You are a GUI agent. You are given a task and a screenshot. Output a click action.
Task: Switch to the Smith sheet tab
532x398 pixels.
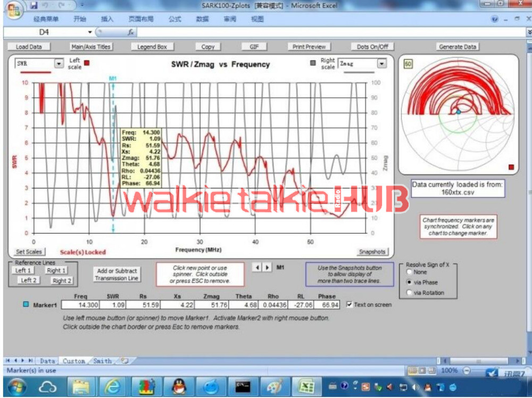(x=102, y=361)
